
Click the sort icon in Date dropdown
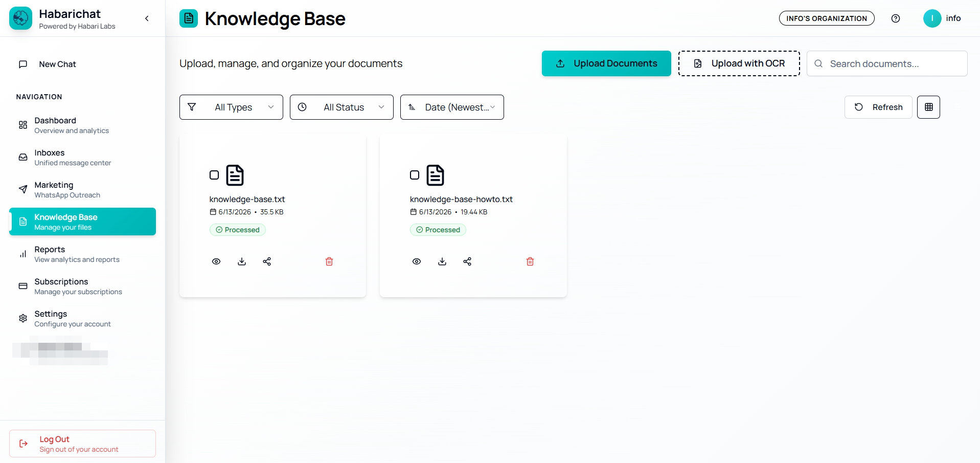click(x=412, y=107)
